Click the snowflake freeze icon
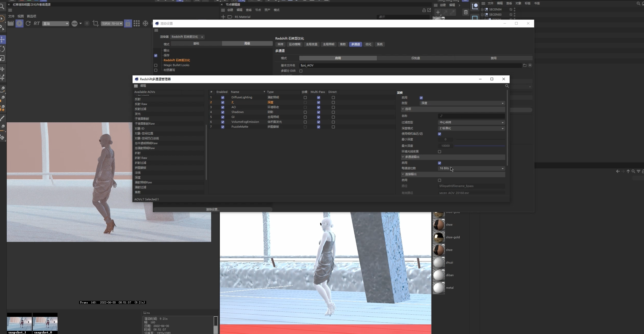The image size is (644, 334). pos(145,24)
